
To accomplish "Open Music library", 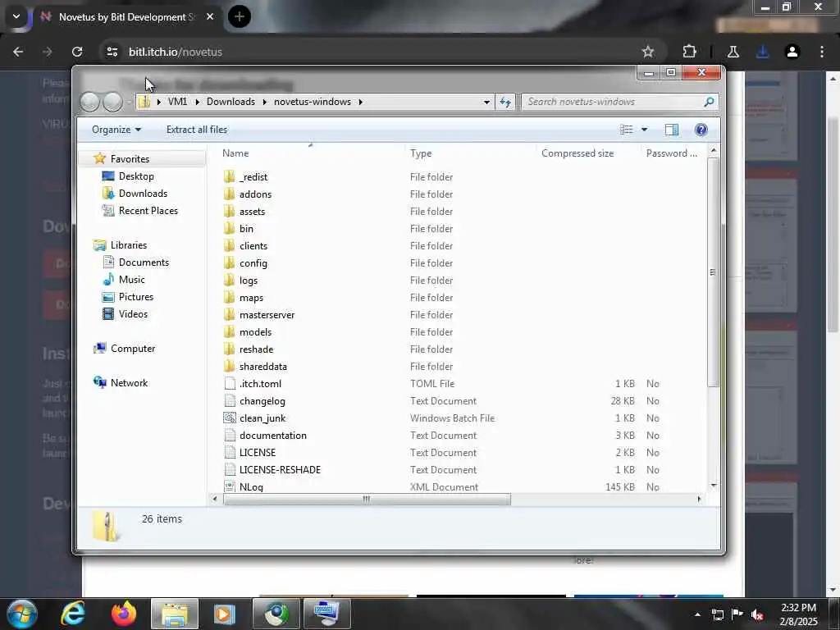I will 131,279.
